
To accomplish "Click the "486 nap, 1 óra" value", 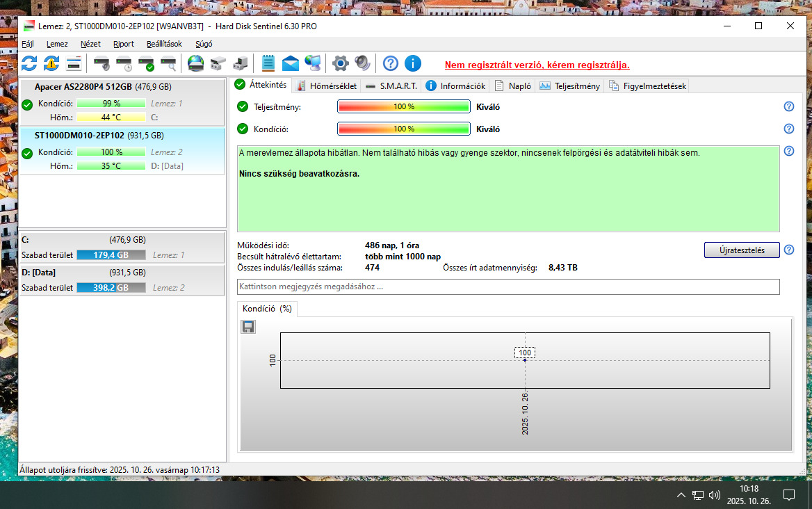I will point(392,245).
